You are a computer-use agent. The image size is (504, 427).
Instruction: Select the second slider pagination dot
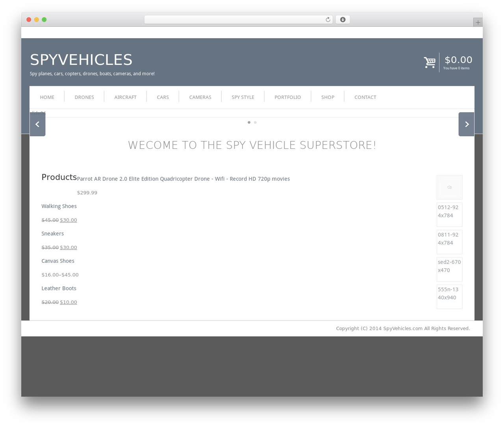tap(255, 123)
